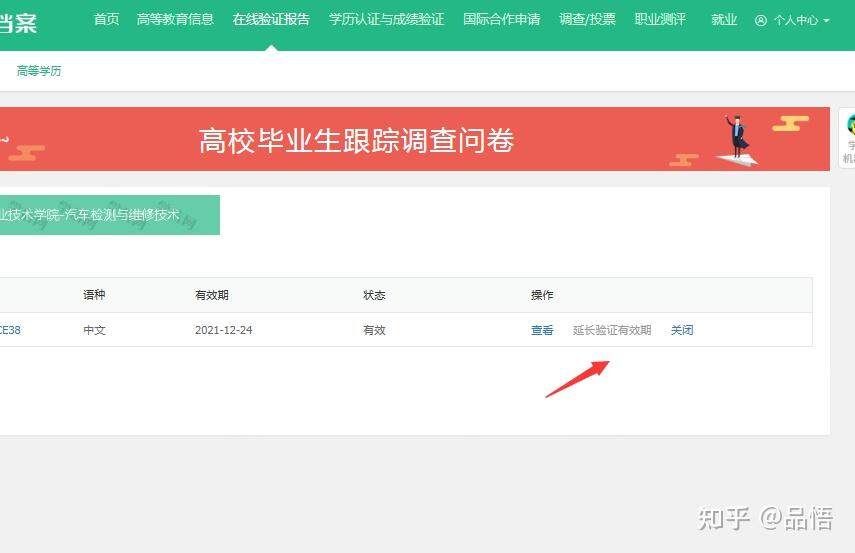
Task: Open the robot assistant widget at right edge
Action: [847, 138]
